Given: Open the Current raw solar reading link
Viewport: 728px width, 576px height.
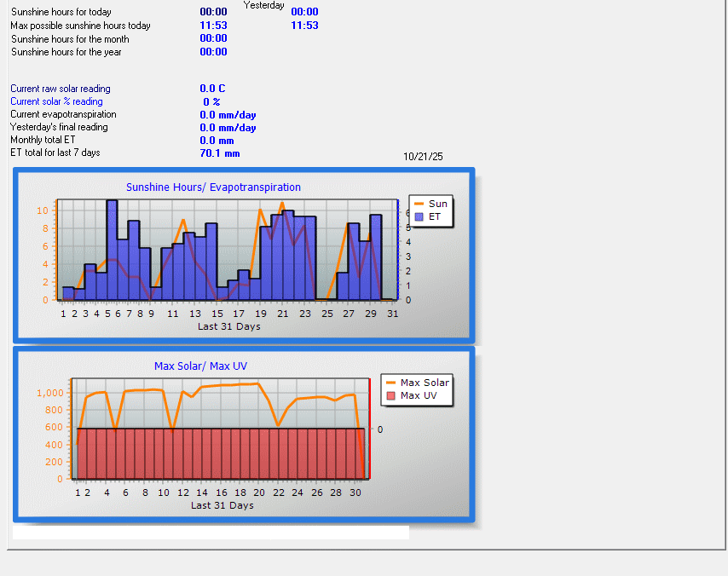Looking at the screenshot, I should (61, 89).
